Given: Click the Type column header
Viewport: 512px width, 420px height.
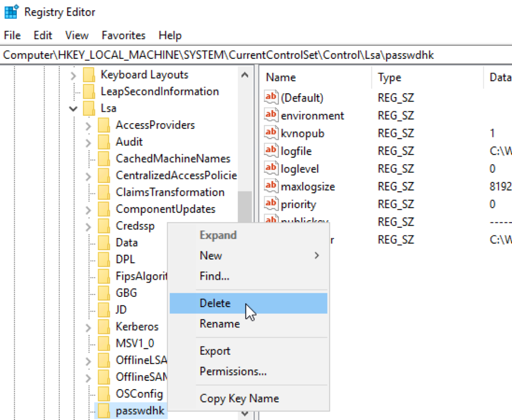Looking at the screenshot, I should [389, 78].
